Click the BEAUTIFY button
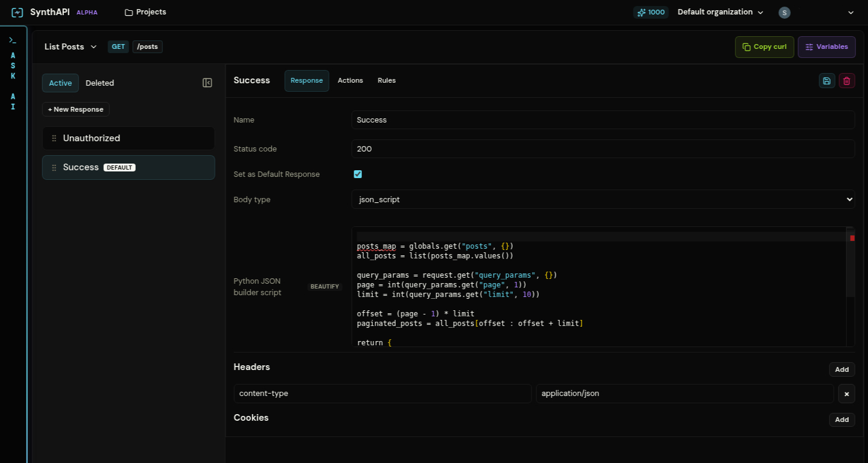 click(x=325, y=286)
